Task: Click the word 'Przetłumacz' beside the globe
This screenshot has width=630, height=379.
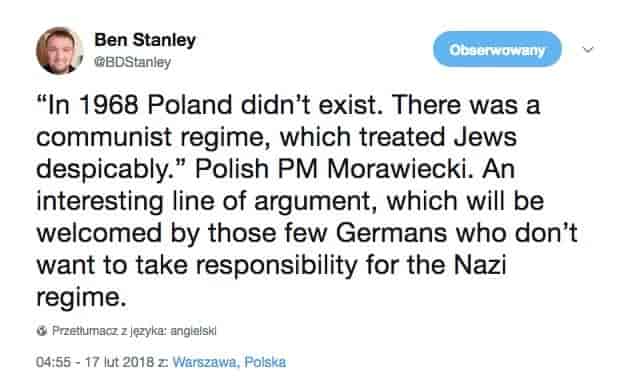Action: (86, 331)
